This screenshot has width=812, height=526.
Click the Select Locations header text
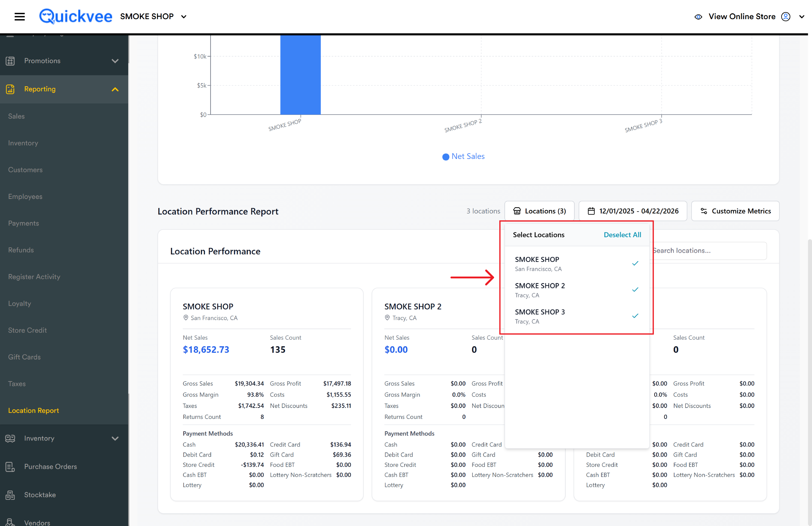coord(538,235)
